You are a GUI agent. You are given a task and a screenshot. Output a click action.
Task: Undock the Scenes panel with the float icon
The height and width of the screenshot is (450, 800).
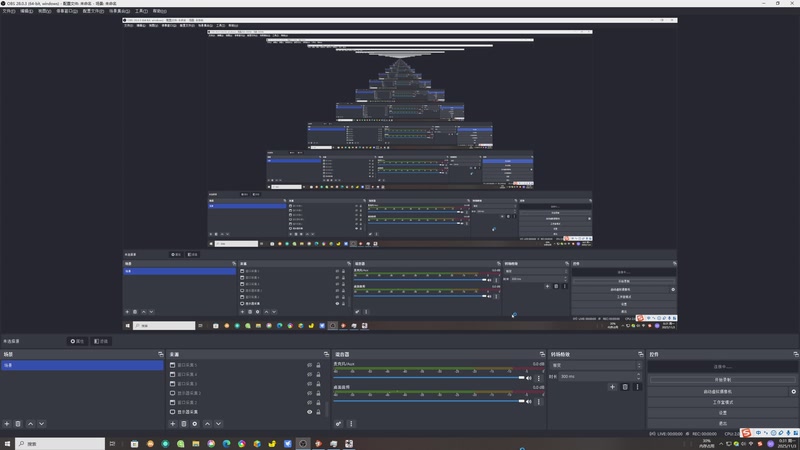pyautogui.click(x=161, y=354)
